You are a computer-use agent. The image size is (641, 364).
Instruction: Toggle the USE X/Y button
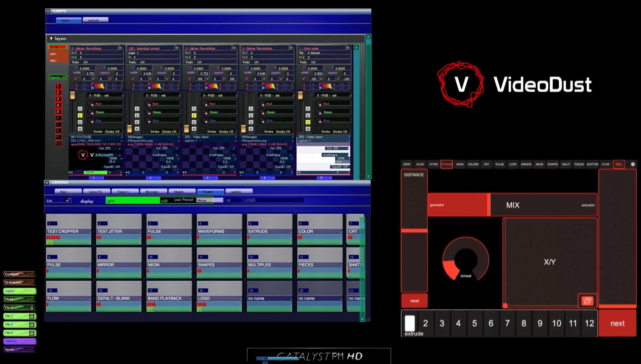coord(587,301)
